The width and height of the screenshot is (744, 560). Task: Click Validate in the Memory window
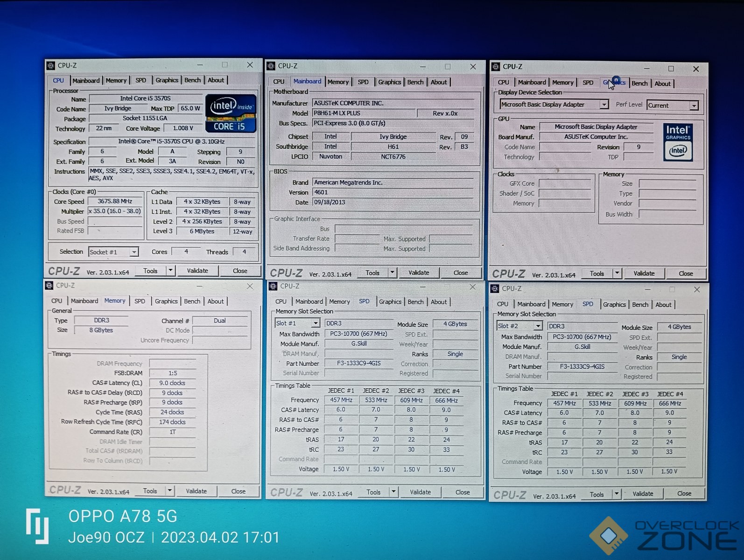click(196, 491)
